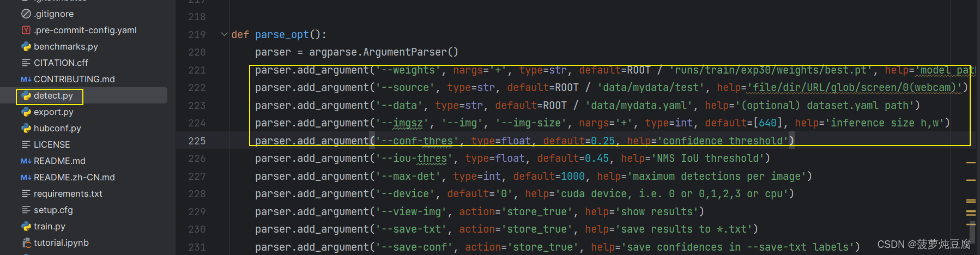Open README.md from the project tree

click(59, 161)
